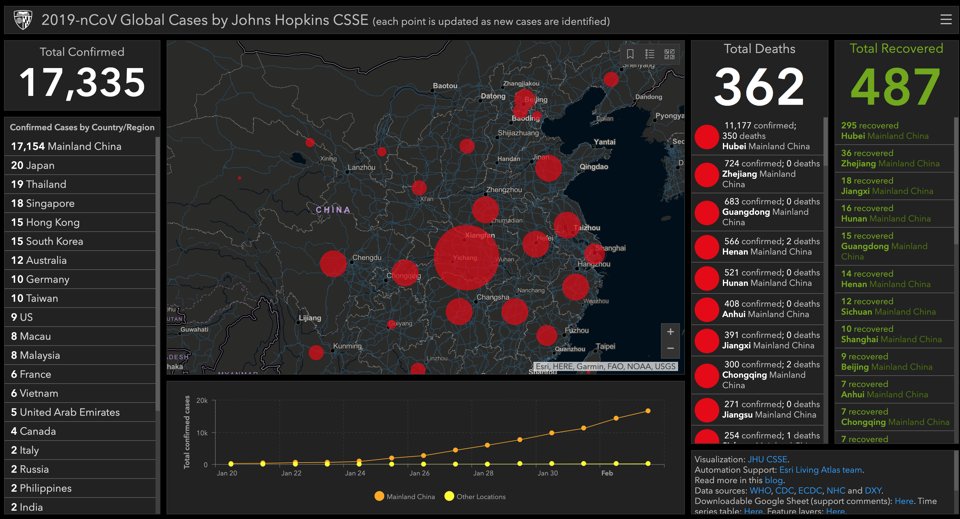Zoom in on the map with plus

coord(670,332)
